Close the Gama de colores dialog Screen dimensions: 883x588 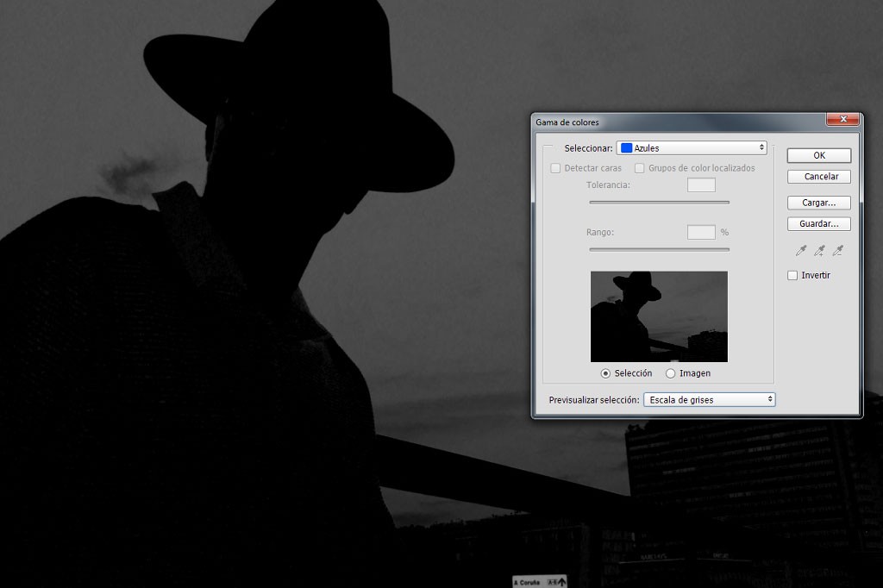pyautogui.click(x=843, y=119)
